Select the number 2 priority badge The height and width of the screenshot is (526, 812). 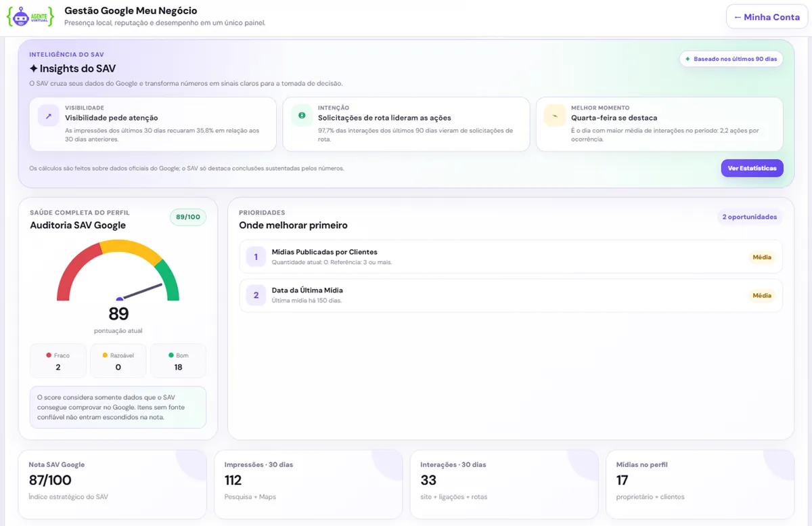[256, 295]
